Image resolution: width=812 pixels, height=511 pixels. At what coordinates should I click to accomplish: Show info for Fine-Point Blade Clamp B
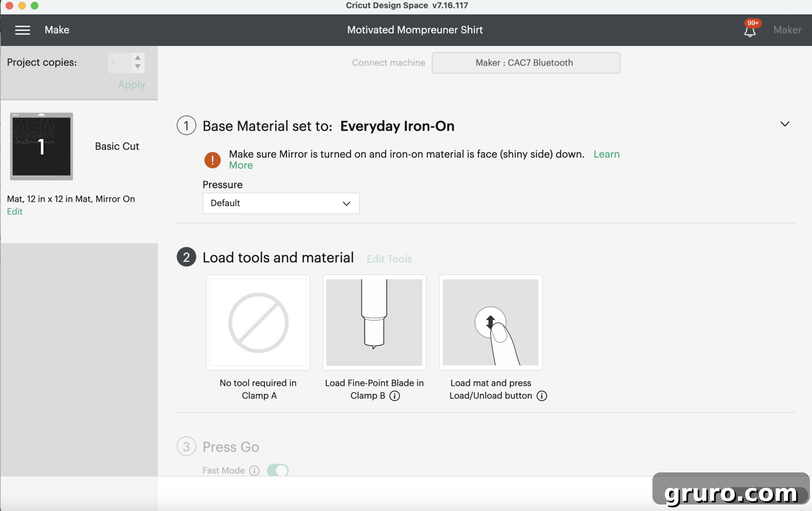coord(395,396)
